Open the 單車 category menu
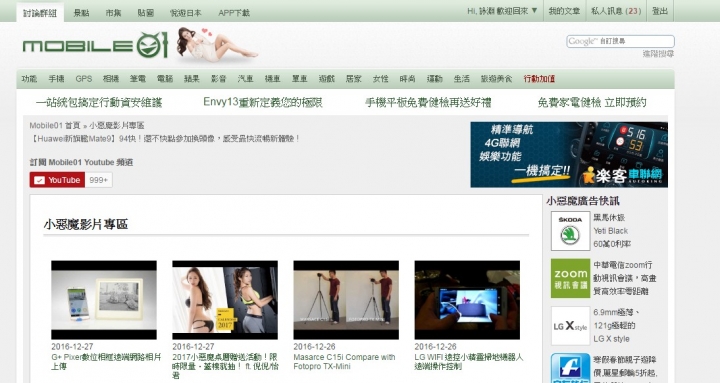720x383 pixels. tap(299, 79)
